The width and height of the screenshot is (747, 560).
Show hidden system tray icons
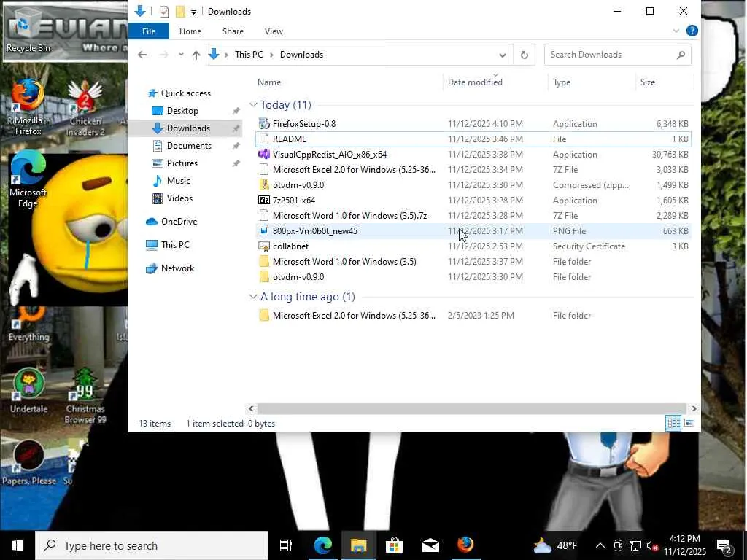coord(600,545)
